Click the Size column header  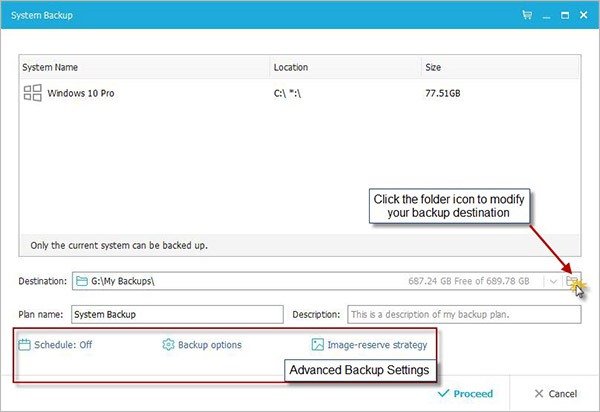[x=500, y=67]
